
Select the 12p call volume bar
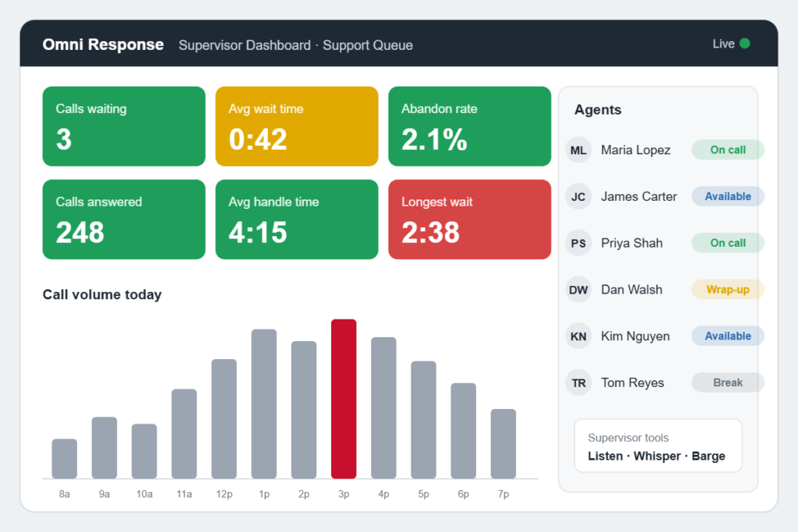click(224, 419)
